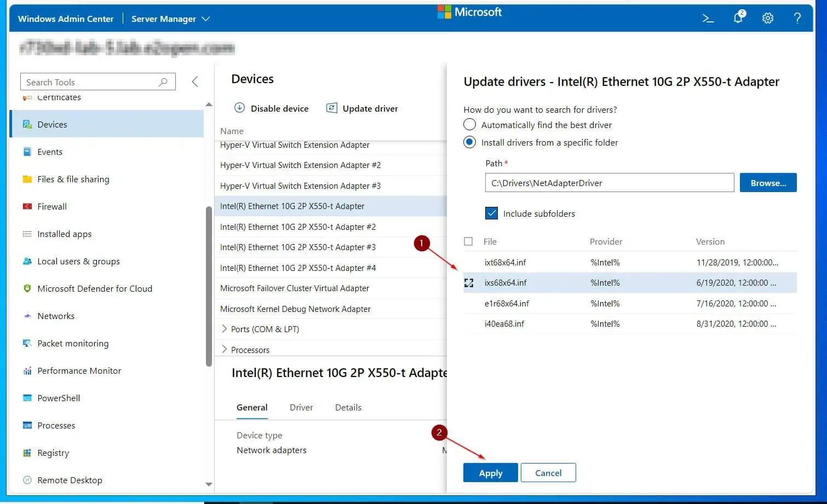Screen dimensions: 827x504
Task: Click the Update driver refresh icon
Action: click(x=331, y=108)
